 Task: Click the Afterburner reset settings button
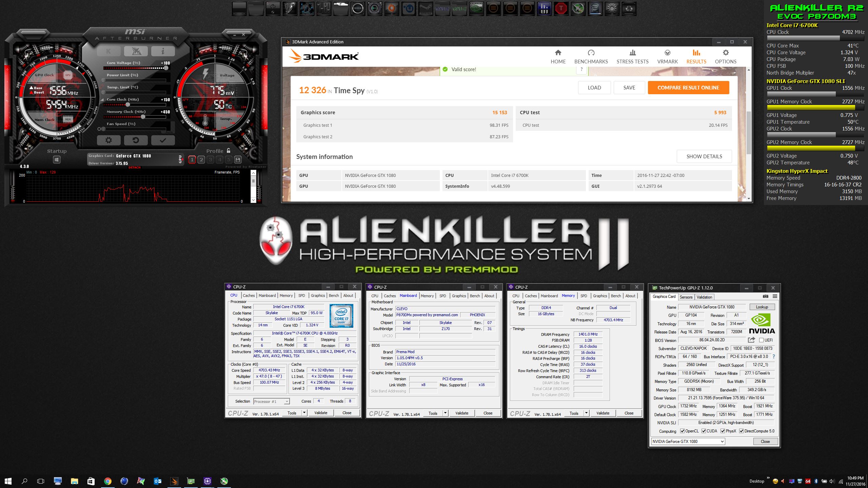point(136,140)
